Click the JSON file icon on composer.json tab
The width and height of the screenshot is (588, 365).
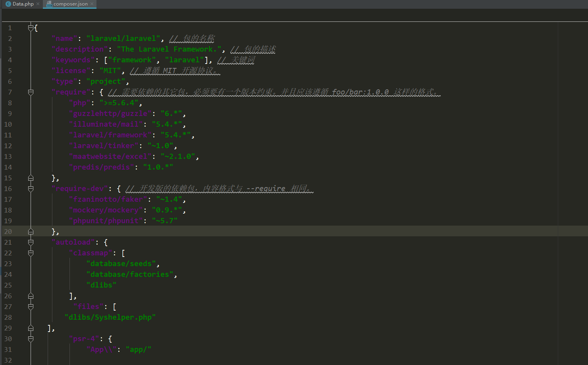click(49, 4)
